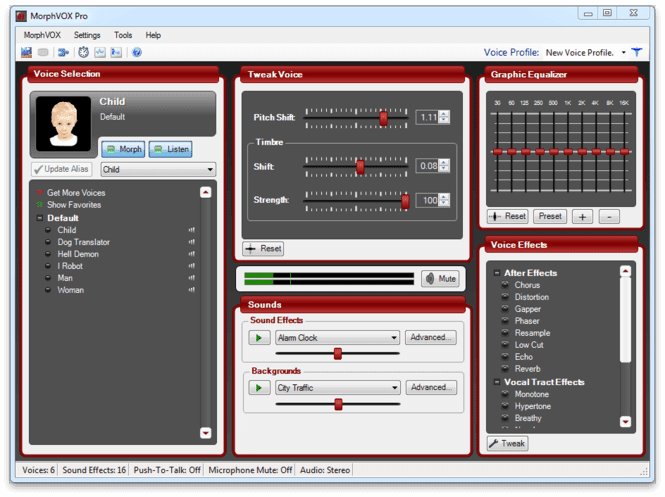Click the bars icon on I Robot row
Viewport: 665px width, 497px height.
pos(192,266)
